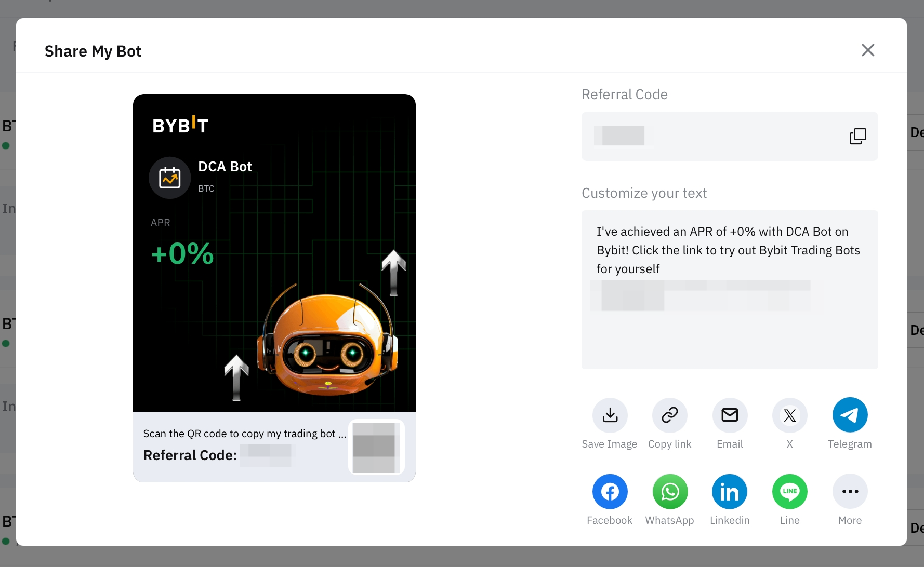Share the bot via Email
This screenshot has width=924, height=567.
730,415
